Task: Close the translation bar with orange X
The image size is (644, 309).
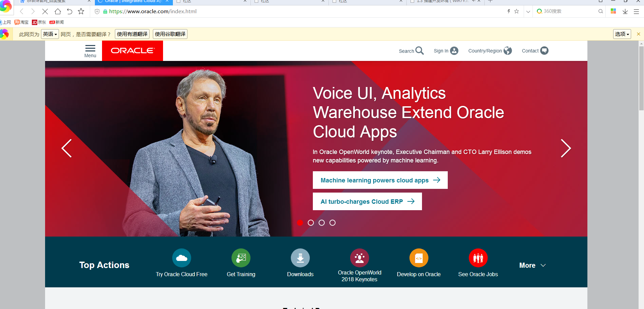Action: (x=639, y=34)
